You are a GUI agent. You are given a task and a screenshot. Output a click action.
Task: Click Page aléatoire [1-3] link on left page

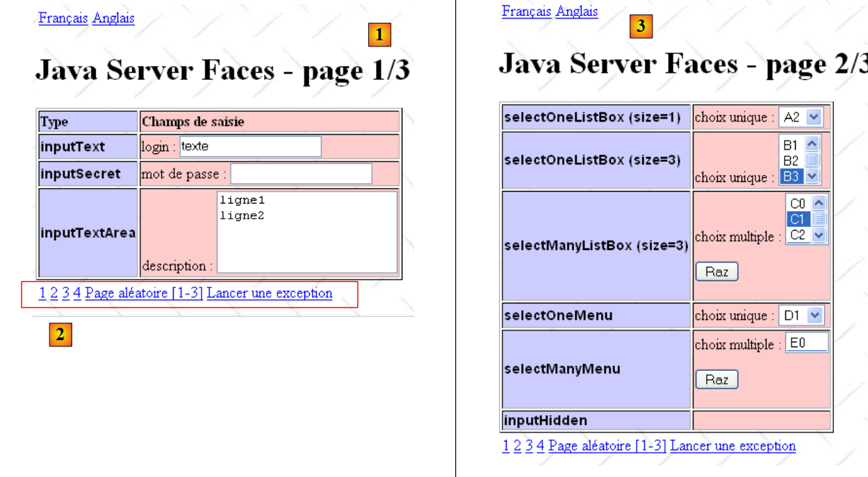tap(144, 293)
